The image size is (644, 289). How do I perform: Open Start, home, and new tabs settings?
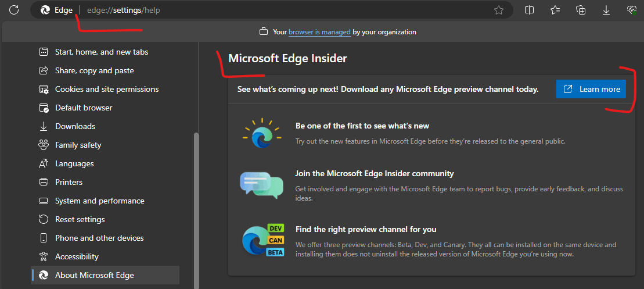pos(105,52)
